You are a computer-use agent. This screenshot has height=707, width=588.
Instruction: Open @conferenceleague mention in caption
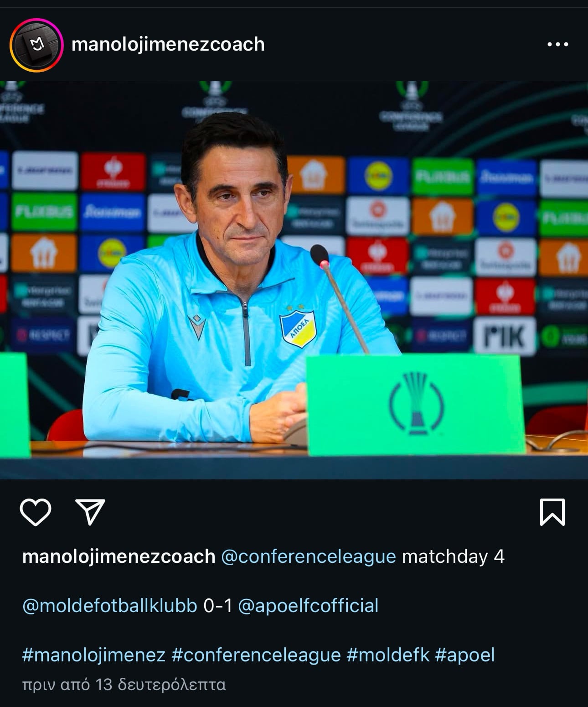tap(309, 556)
